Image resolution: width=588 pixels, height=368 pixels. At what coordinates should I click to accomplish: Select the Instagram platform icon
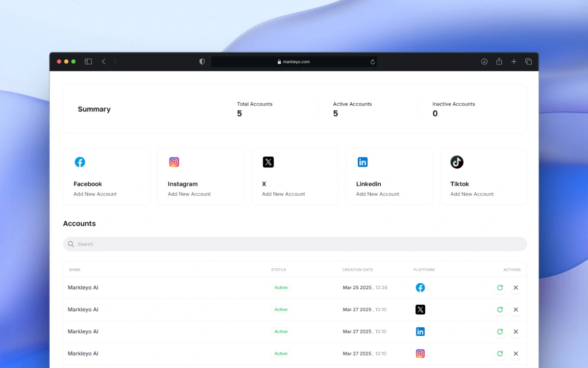(174, 162)
